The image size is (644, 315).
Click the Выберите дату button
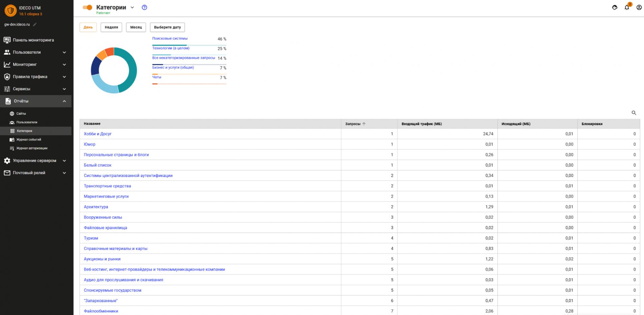click(x=167, y=27)
